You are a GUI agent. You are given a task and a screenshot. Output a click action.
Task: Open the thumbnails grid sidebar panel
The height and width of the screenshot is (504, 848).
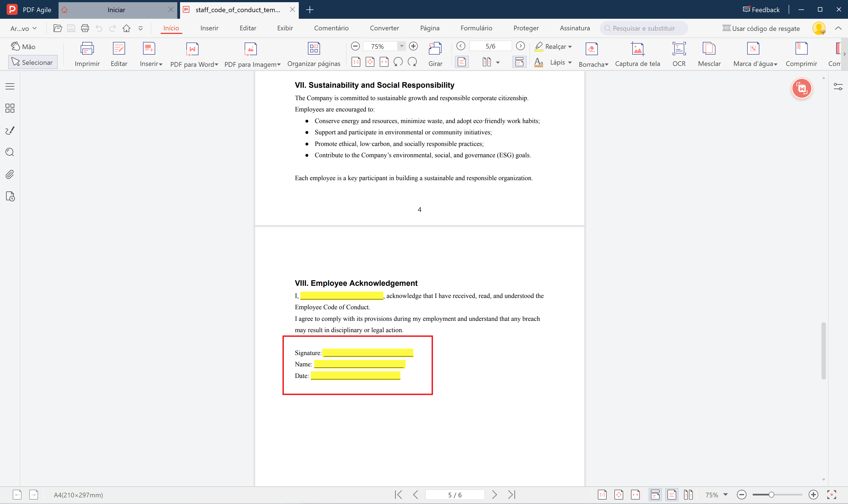tap(10, 108)
